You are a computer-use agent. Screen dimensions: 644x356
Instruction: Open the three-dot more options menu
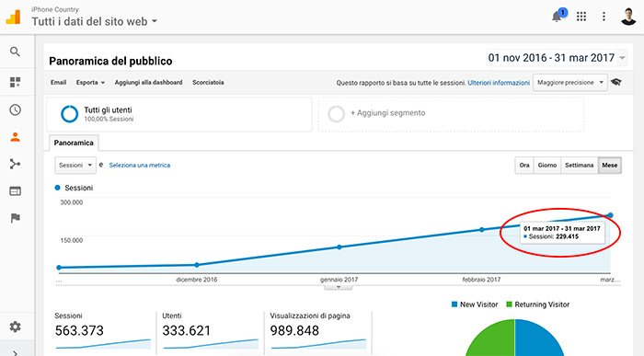pos(604,17)
